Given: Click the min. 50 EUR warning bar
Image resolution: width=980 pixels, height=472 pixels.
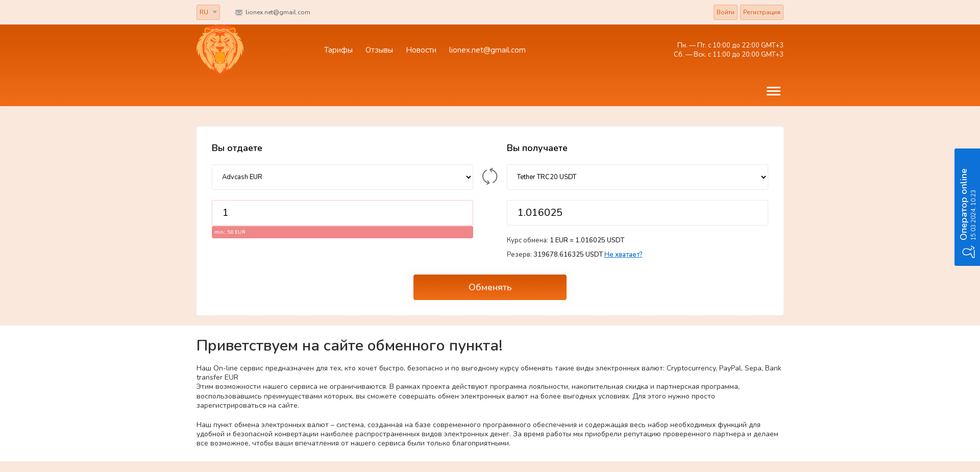Looking at the screenshot, I should [342, 232].
